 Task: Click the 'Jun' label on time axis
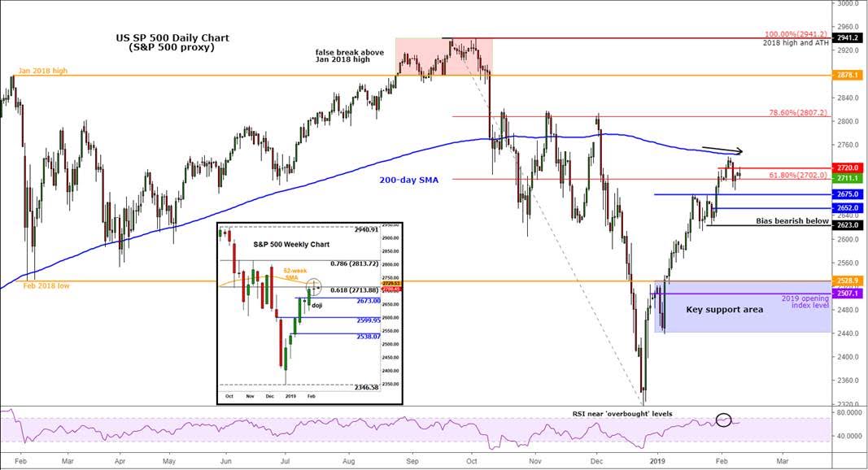(x=226, y=460)
